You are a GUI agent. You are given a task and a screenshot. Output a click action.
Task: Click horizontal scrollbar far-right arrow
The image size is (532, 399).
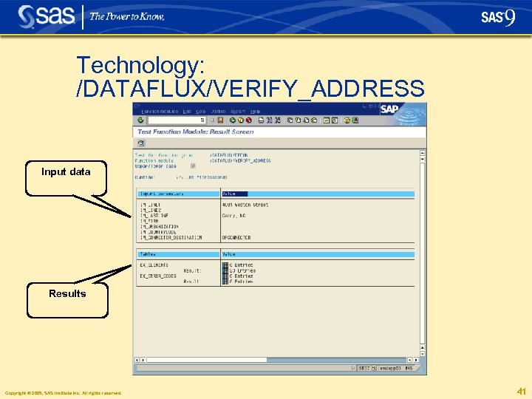tap(416, 360)
